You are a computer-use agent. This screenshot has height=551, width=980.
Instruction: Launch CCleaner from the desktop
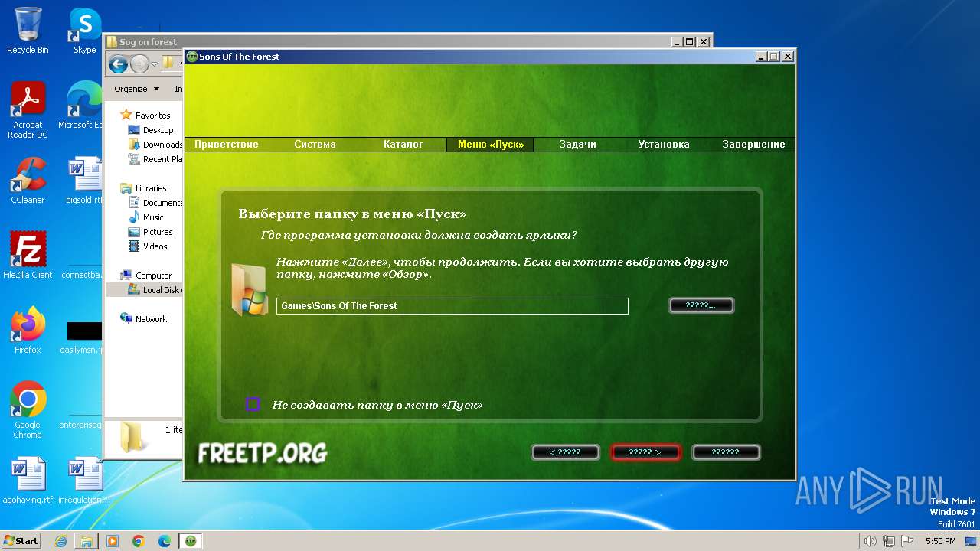click(x=28, y=181)
